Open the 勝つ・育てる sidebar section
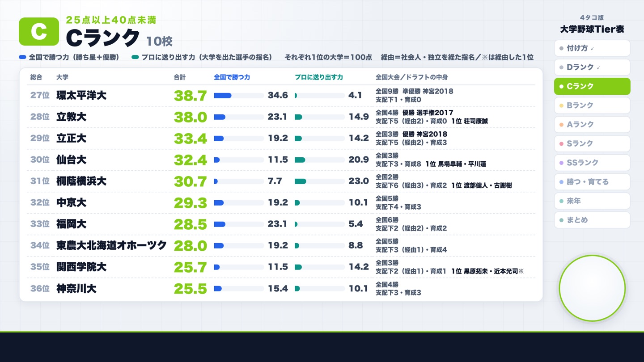Viewport: 644px width, 362px height. tap(592, 182)
